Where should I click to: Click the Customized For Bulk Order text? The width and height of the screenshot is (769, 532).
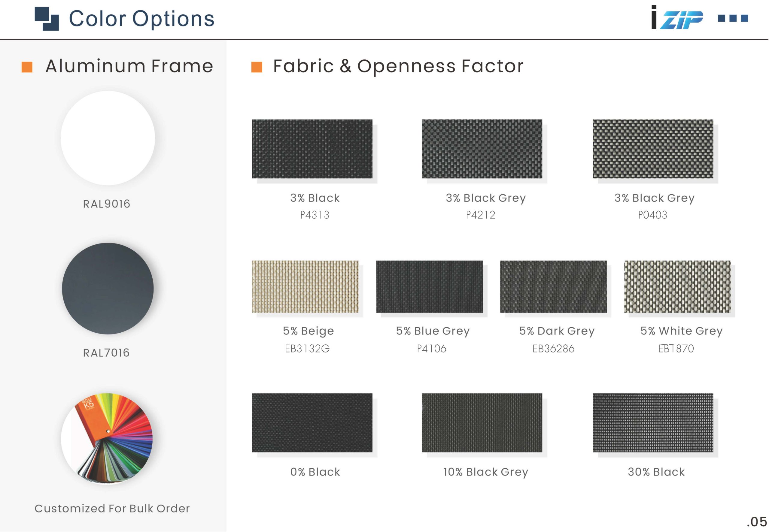[x=112, y=508]
